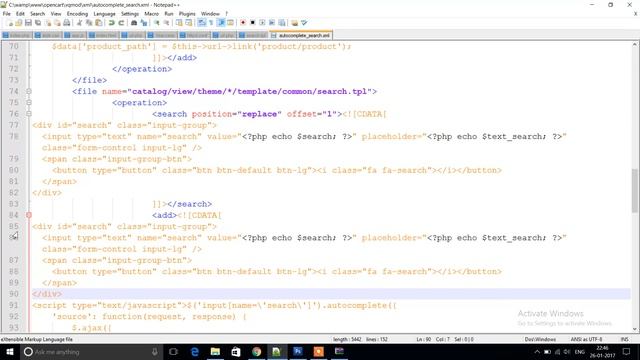Image resolution: width=640 pixels, height=360 pixels.
Task: Open the Macro menu
Action: (x=151, y=13)
